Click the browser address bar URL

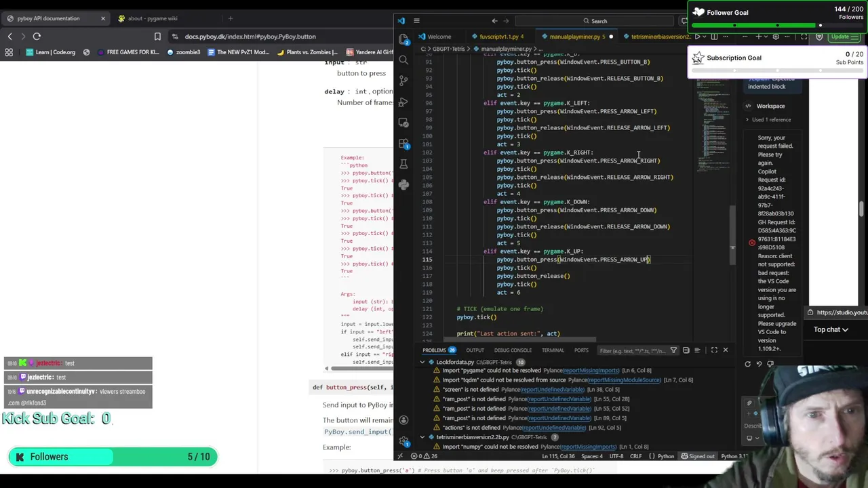[250, 37]
